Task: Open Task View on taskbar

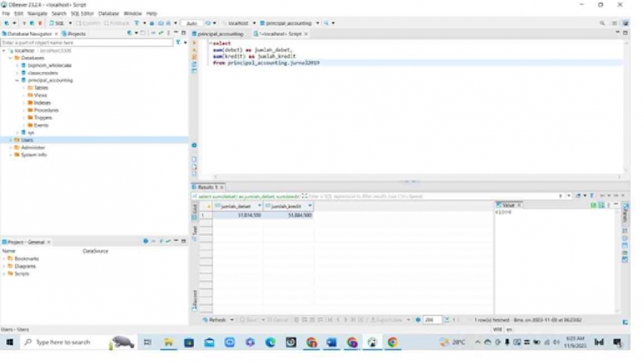Action: (147, 342)
